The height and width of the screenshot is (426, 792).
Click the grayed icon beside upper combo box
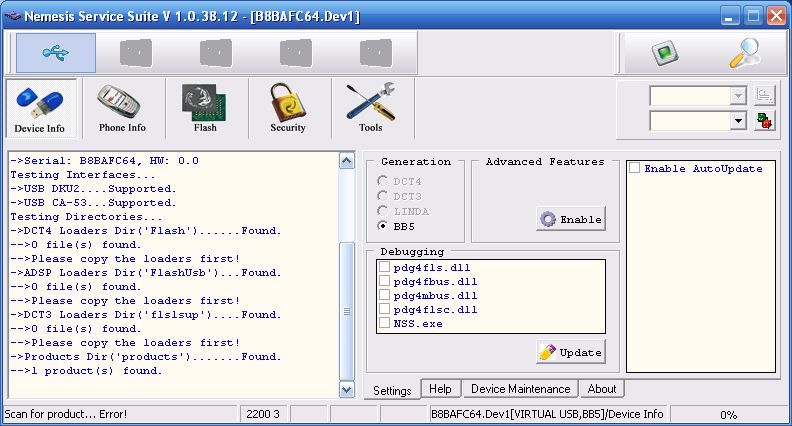[764, 95]
